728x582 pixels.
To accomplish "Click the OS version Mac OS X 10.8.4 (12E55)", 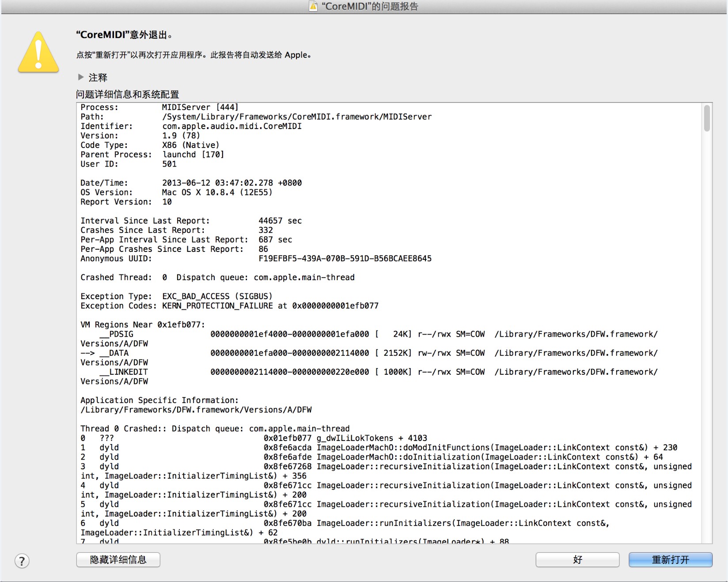I will tap(217, 192).
